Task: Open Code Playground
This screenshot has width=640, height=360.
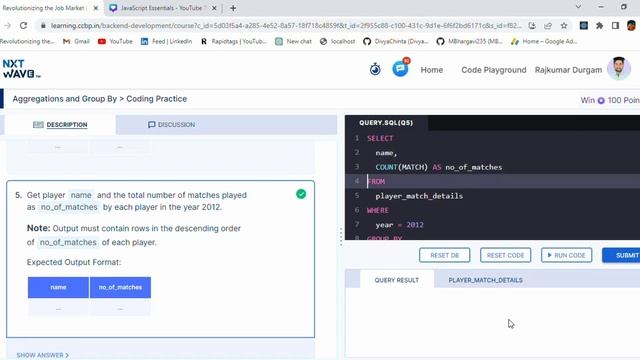Action: [x=493, y=70]
